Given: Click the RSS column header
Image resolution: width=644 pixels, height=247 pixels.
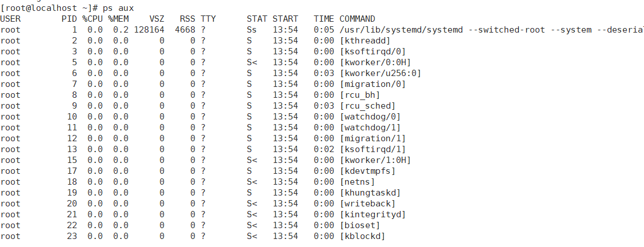Looking at the screenshot, I should (187, 19).
